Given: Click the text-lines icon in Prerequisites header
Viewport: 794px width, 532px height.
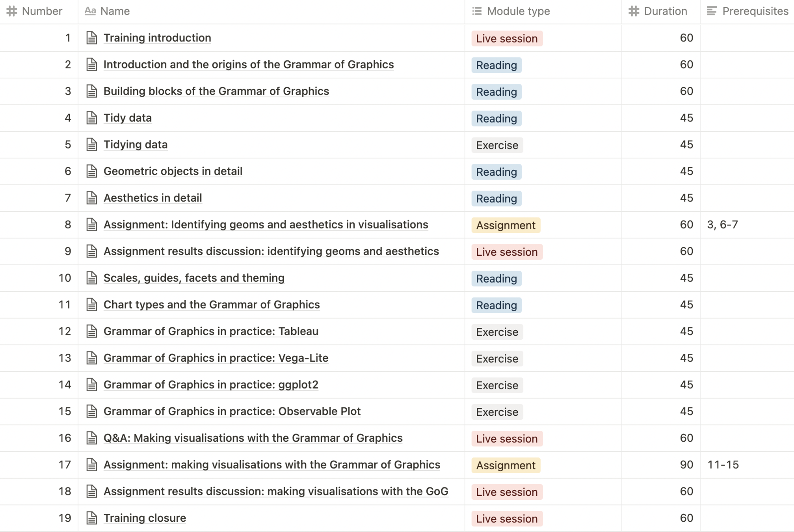Looking at the screenshot, I should [x=712, y=11].
